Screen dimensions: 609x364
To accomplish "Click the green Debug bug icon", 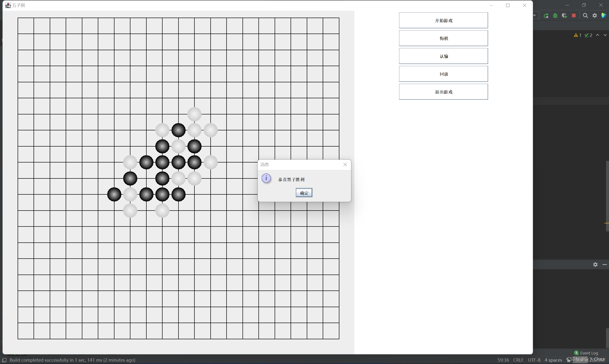I will (555, 16).
